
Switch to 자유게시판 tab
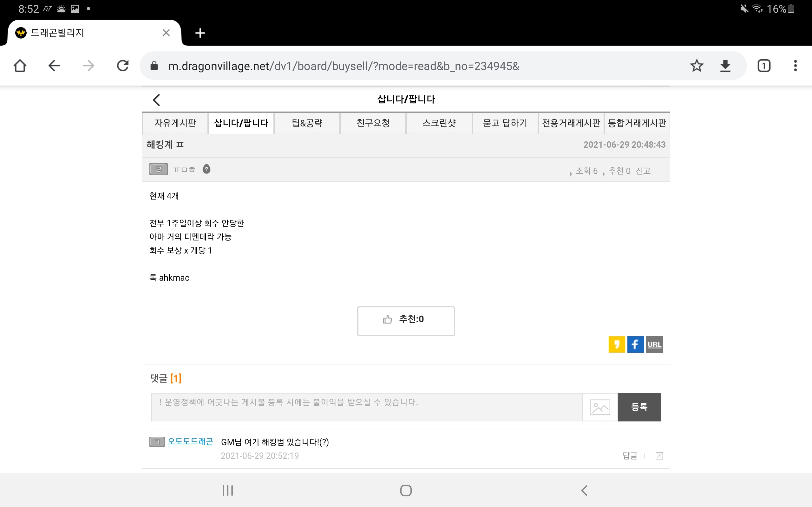coord(175,123)
